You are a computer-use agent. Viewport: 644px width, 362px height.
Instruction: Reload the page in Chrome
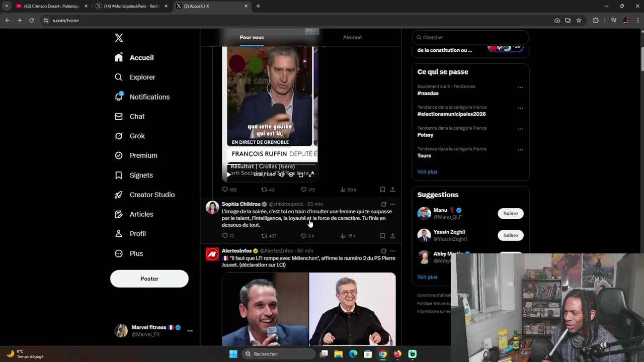point(31,21)
